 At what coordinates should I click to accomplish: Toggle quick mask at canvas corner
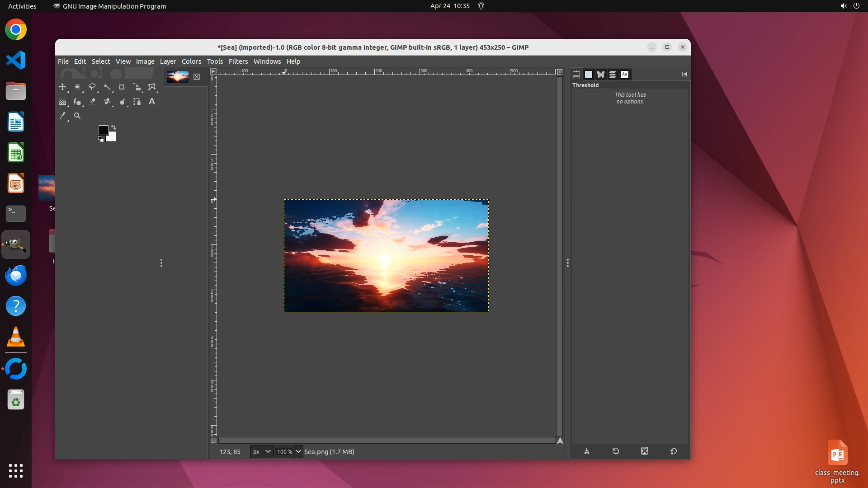pos(214,441)
